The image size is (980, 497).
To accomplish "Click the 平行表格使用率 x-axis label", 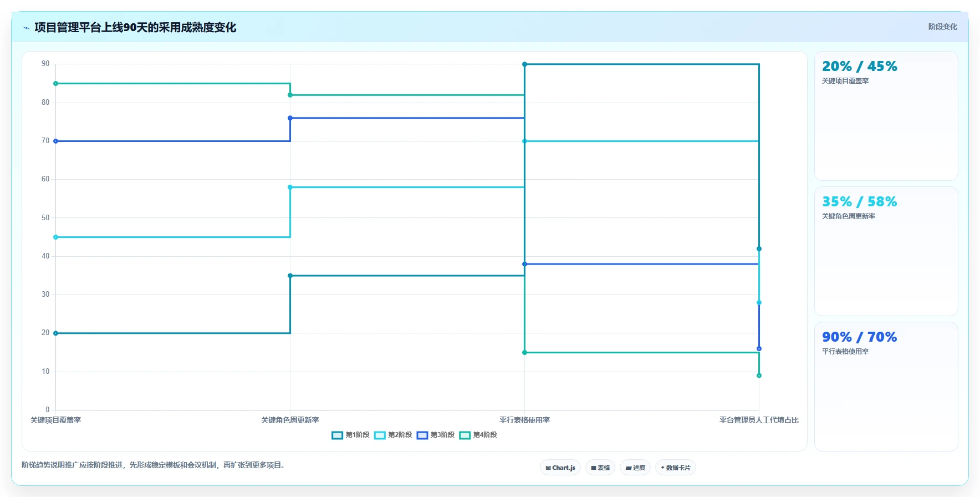I will (524, 420).
